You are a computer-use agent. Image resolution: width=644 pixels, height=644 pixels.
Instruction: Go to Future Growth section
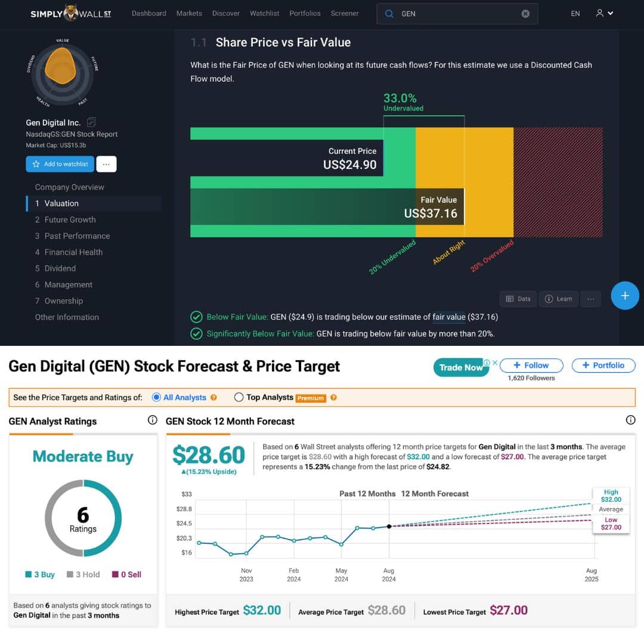pos(66,219)
